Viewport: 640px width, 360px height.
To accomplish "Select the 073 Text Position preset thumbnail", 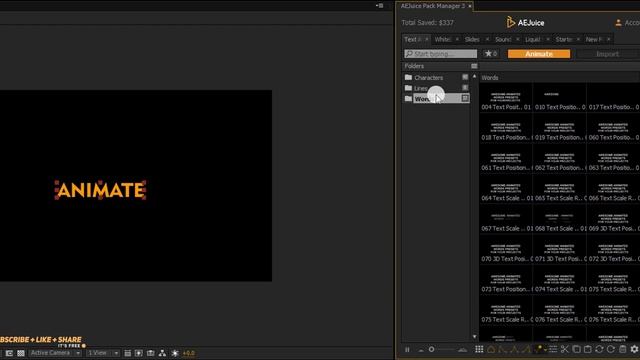I will [506, 280].
